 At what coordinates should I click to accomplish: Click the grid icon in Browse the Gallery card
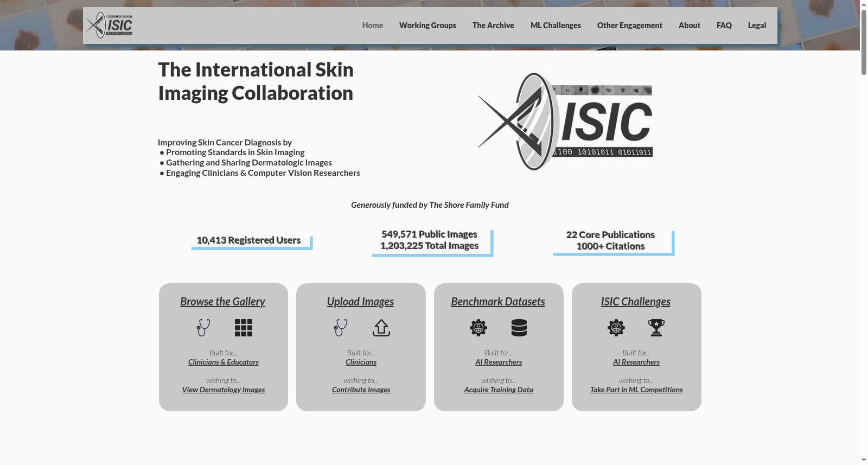pyautogui.click(x=244, y=328)
